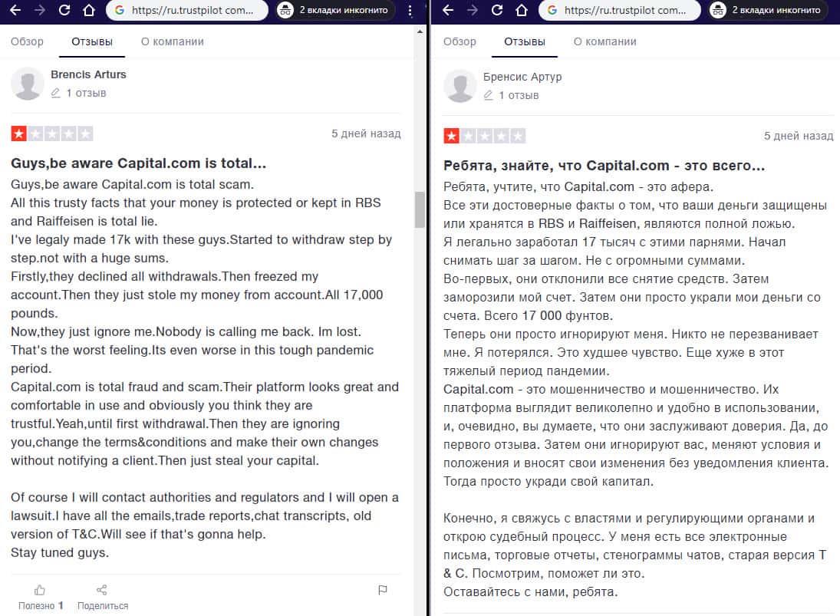Click the incognito tabs badge in left window
The image size is (840, 616).
(x=336, y=10)
